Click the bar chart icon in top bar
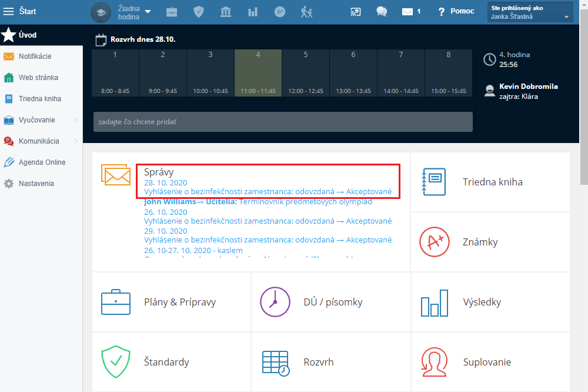Screen dimensions: 588x392 [x=253, y=12]
